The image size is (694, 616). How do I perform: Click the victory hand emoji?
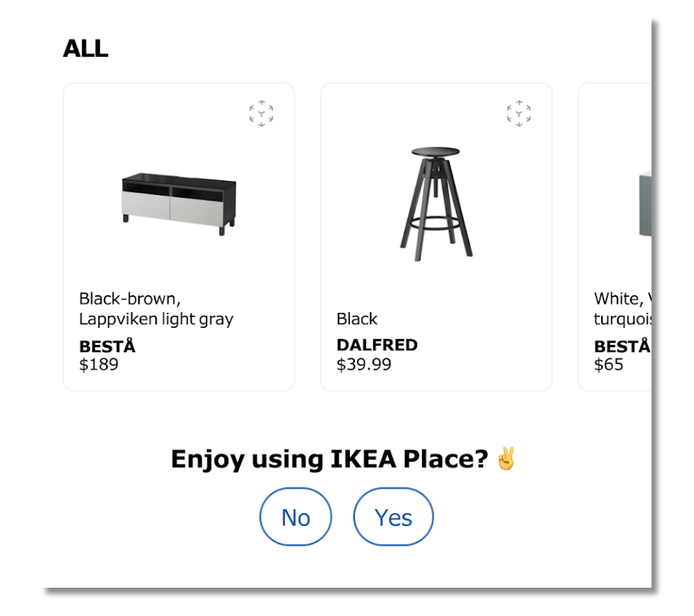[506, 459]
